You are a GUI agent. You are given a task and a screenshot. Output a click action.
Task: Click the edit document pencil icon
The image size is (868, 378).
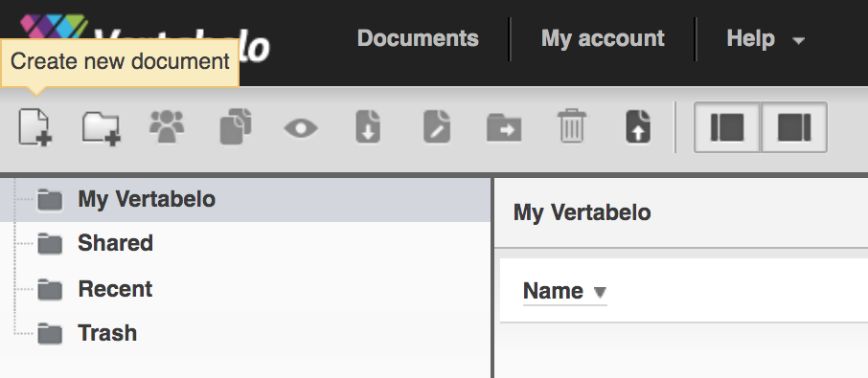click(437, 127)
